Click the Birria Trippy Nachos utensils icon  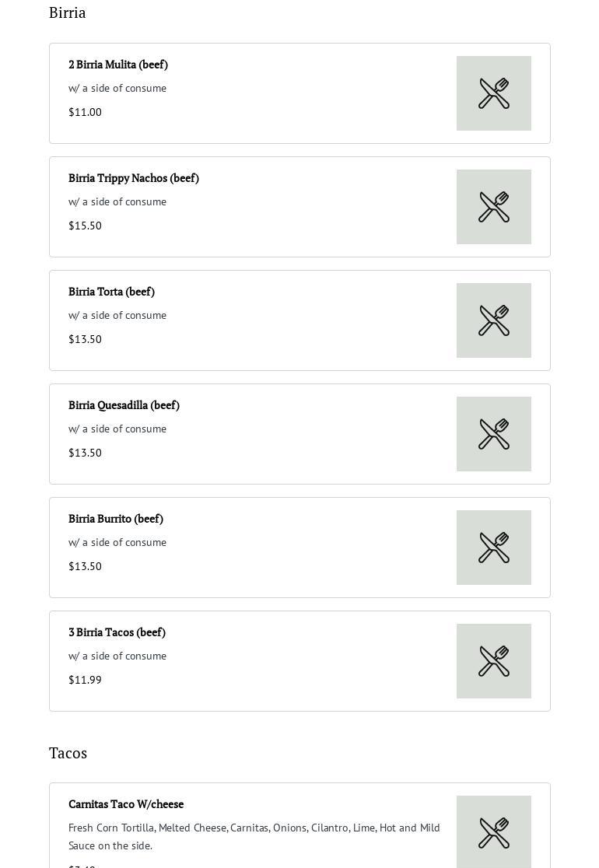494,207
